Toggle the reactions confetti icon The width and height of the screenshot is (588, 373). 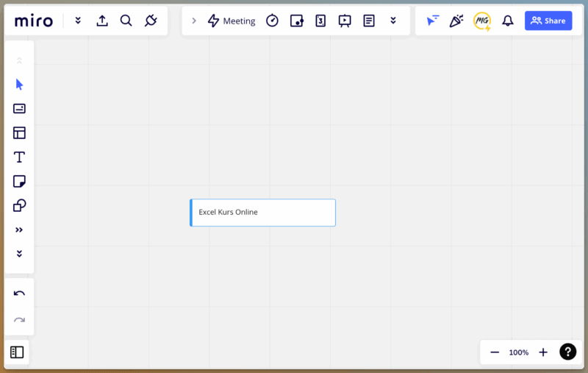tap(456, 21)
